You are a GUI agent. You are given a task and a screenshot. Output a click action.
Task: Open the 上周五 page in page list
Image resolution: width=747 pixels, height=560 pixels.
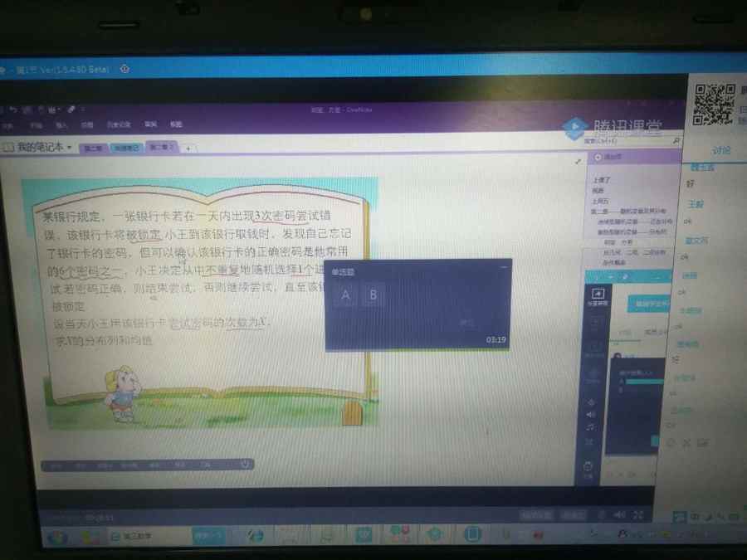600,201
